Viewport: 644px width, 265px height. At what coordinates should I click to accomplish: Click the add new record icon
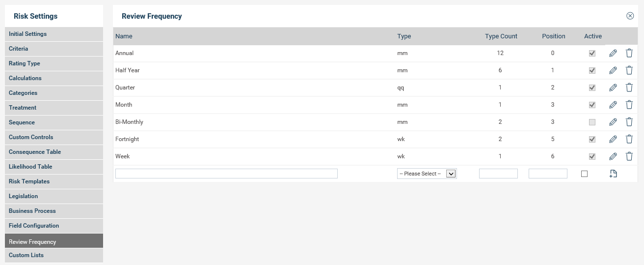coord(613,174)
